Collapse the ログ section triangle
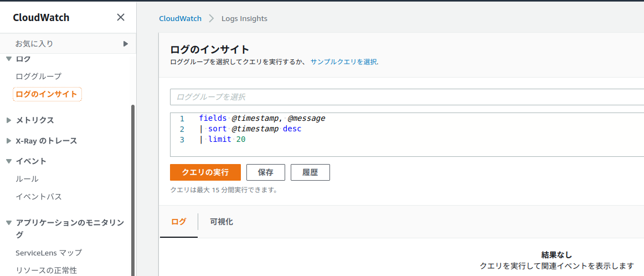The width and height of the screenshot is (644, 276). coord(9,59)
